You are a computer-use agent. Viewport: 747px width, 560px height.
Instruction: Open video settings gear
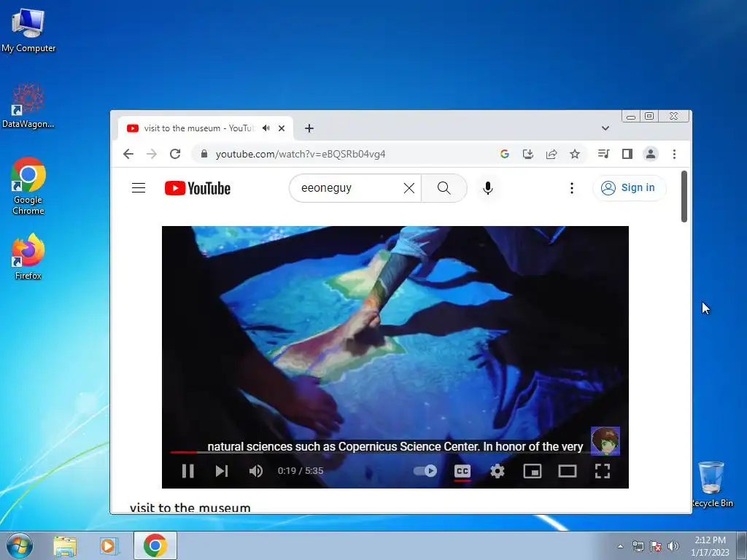pos(498,471)
